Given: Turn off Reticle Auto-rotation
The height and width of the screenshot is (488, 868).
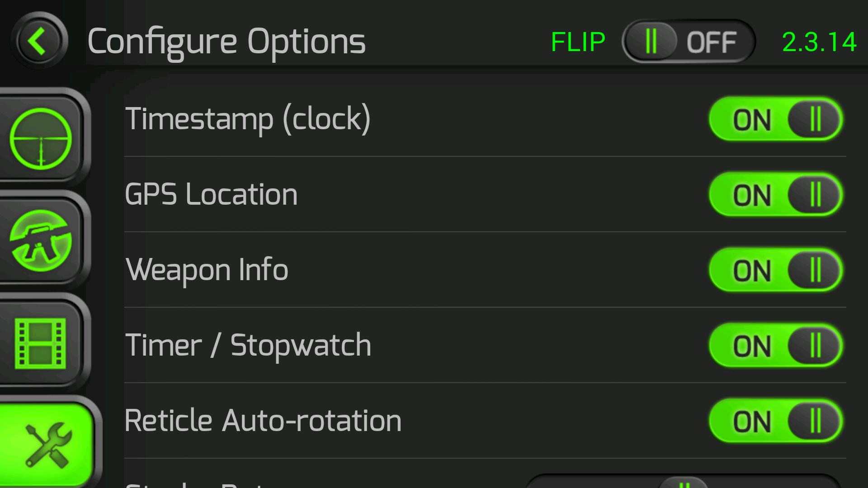Looking at the screenshot, I should [775, 421].
